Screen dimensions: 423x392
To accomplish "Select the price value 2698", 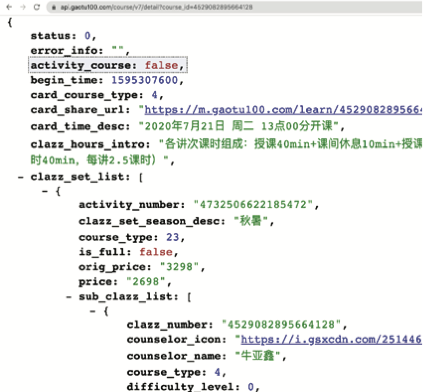I will (146, 282).
